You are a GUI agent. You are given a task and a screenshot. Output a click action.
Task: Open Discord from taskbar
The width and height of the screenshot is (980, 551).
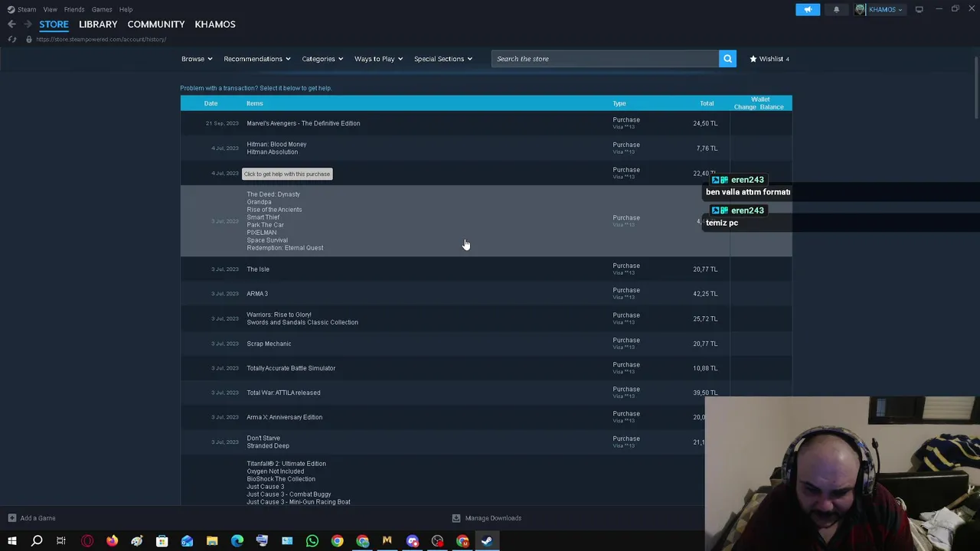(412, 542)
